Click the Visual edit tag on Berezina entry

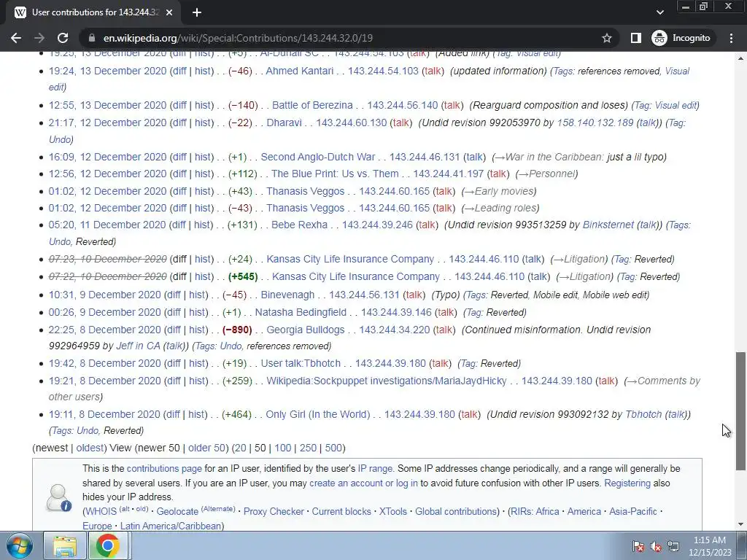[x=675, y=105]
